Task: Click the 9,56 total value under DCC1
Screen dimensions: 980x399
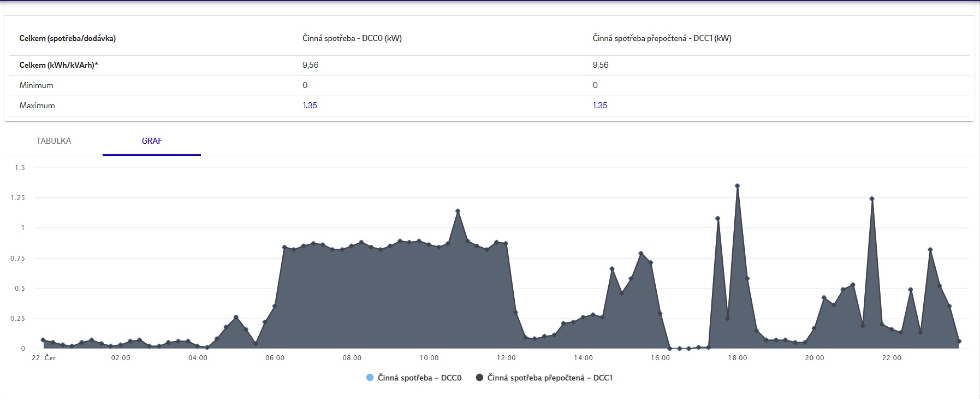Action: click(601, 65)
